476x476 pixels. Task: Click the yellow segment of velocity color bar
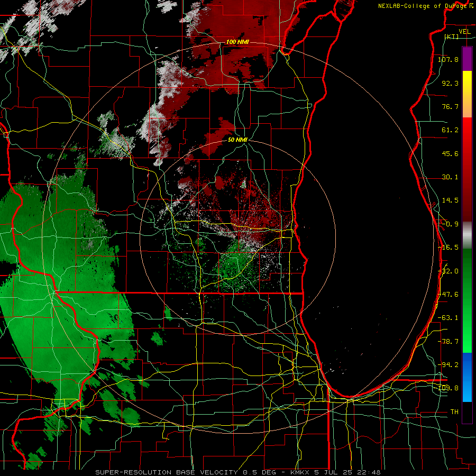pos(467,83)
